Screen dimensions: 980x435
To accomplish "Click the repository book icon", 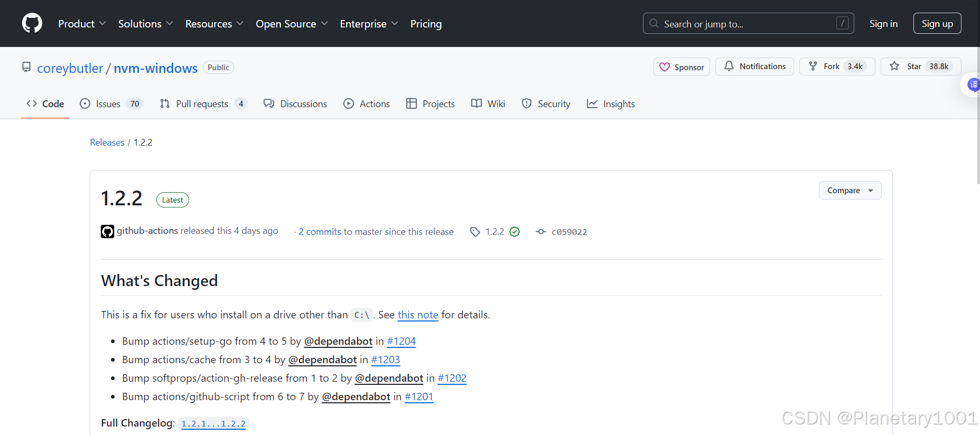I will 26,67.
